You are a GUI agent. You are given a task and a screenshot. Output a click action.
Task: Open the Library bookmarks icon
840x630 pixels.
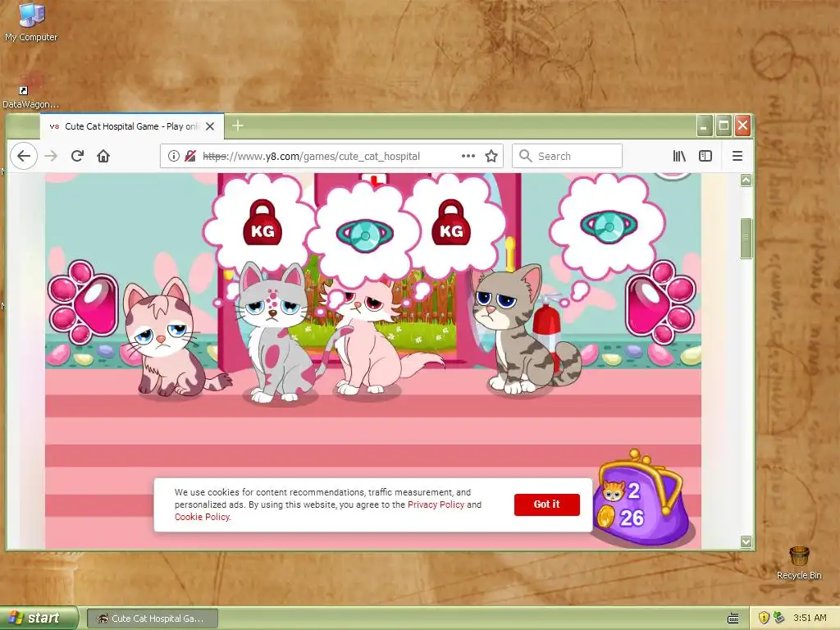tap(679, 156)
